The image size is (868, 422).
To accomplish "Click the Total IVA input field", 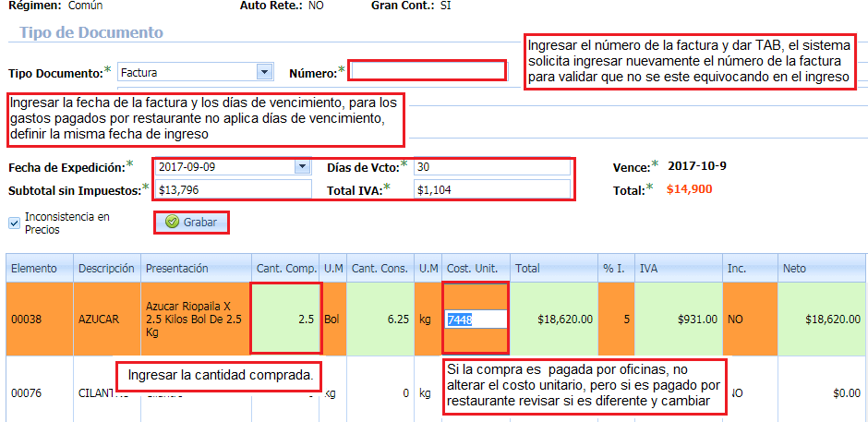I will tap(491, 190).
